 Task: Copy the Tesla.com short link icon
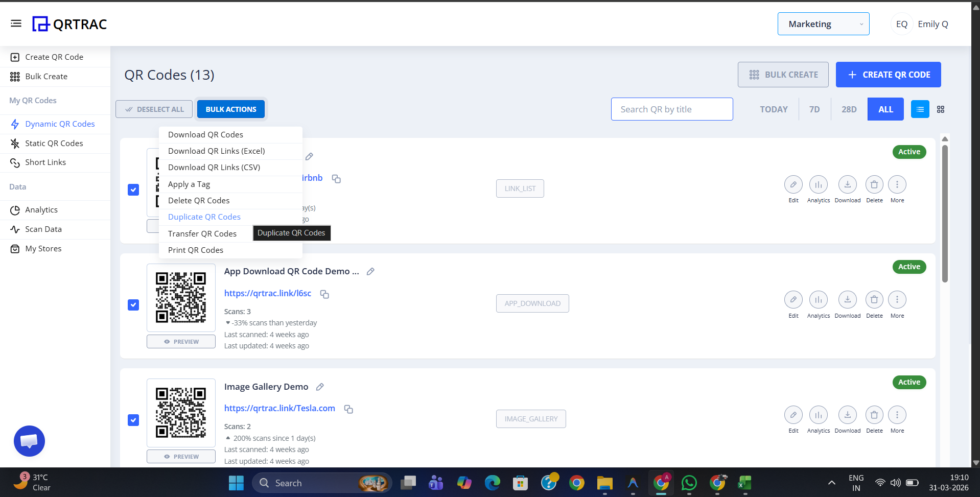click(348, 409)
